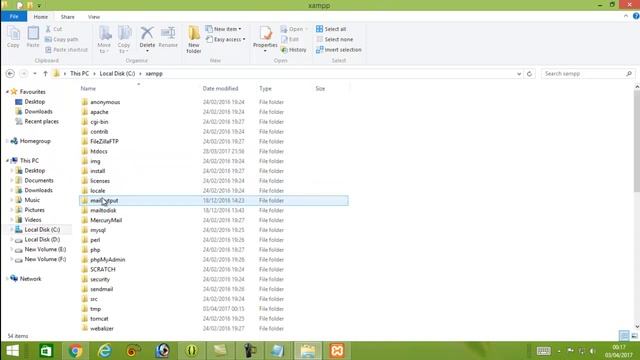This screenshot has width=640, height=360.
Task: Collapse the ribbon with chevron
Action: pos(626,16)
